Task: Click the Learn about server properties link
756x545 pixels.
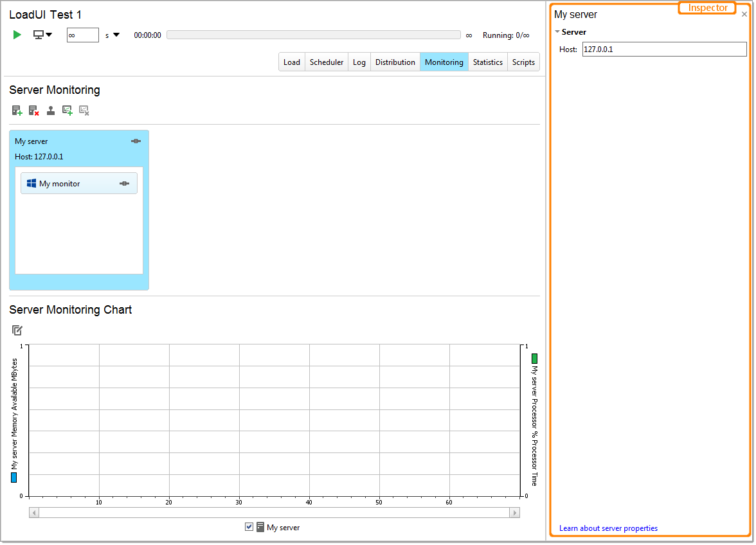Action: tap(607, 528)
